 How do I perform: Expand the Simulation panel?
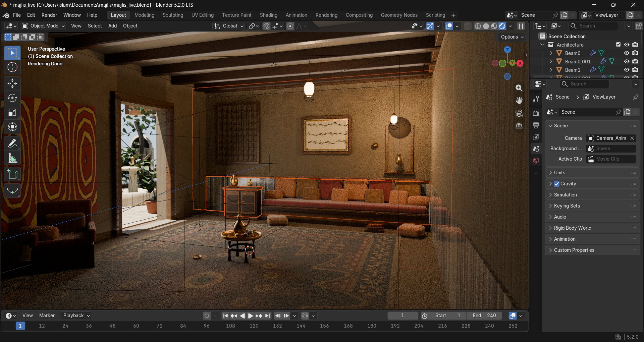tap(593, 195)
